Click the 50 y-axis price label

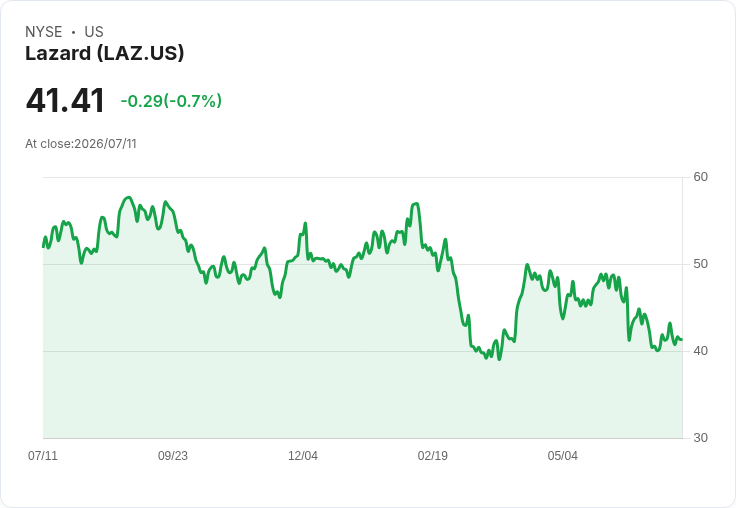point(700,264)
